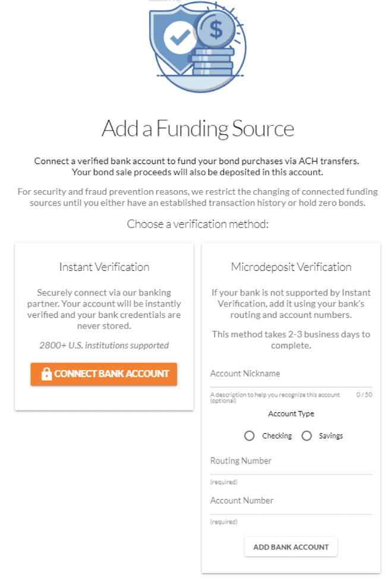Click the Savings label text
This screenshot has height=581, width=392.
point(331,436)
